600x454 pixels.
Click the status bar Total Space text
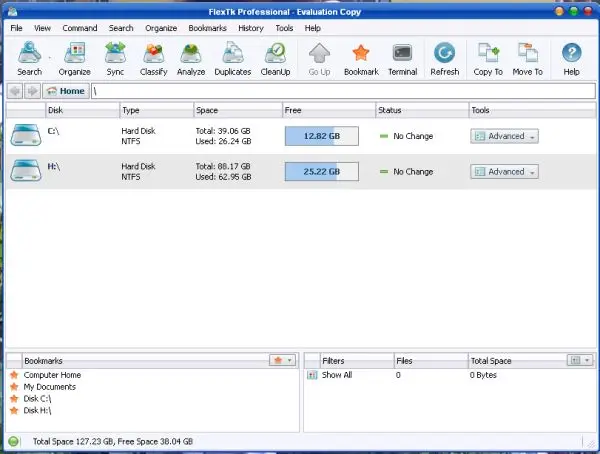112,441
